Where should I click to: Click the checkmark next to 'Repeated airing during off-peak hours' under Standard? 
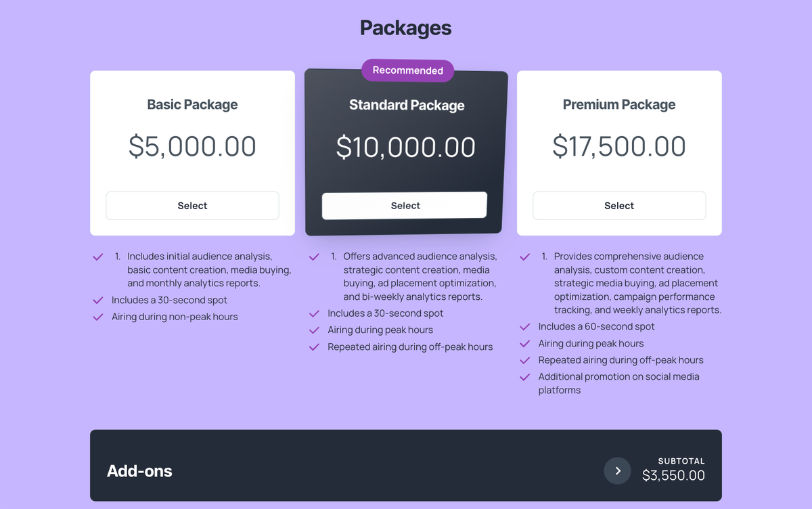point(314,346)
